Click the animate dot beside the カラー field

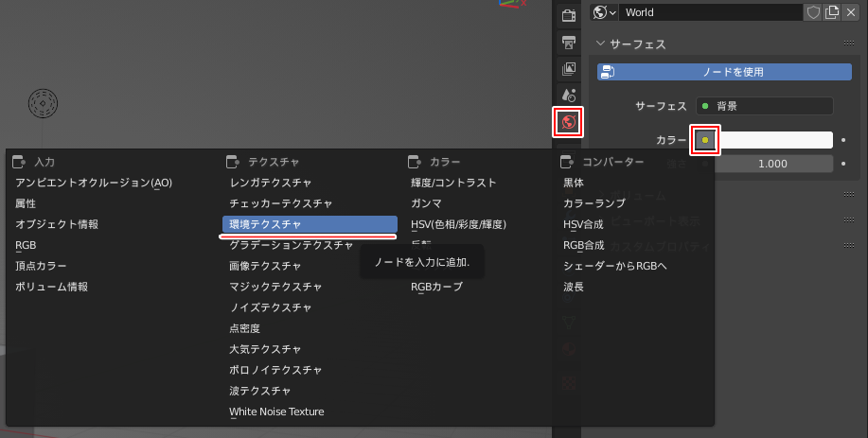click(842, 140)
